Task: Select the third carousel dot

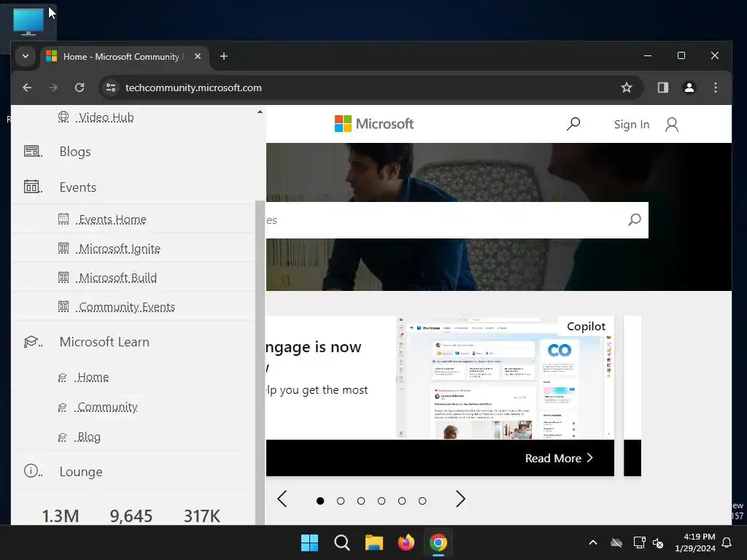Action: [x=361, y=501]
